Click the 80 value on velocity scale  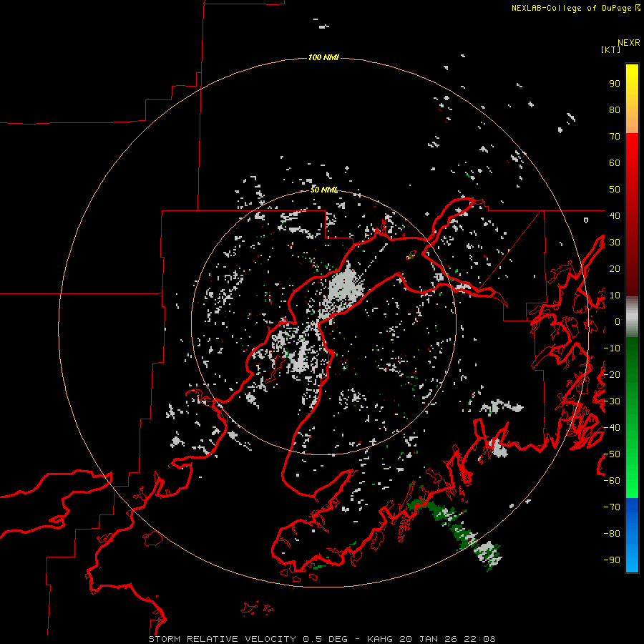pyautogui.click(x=615, y=110)
